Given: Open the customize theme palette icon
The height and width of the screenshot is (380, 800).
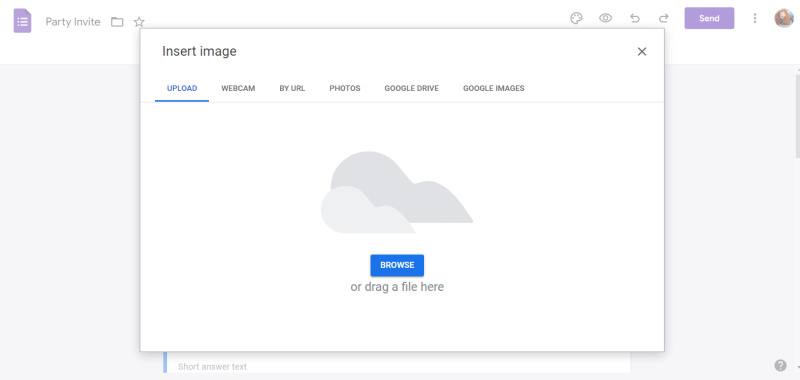Looking at the screenshot, I should [x=576, y=18].
